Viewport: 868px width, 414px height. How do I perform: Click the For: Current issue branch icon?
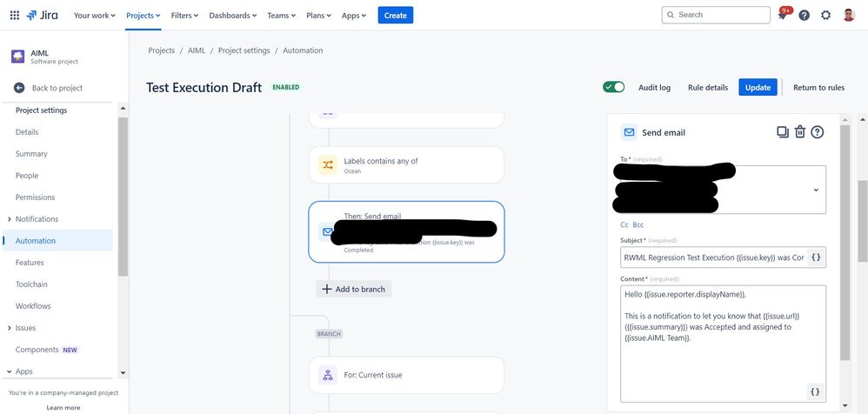[x=327, y=375]
